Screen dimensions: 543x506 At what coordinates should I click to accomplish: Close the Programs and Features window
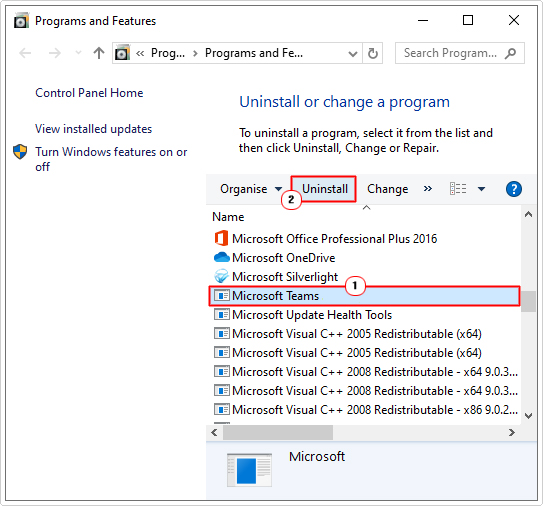514,20
